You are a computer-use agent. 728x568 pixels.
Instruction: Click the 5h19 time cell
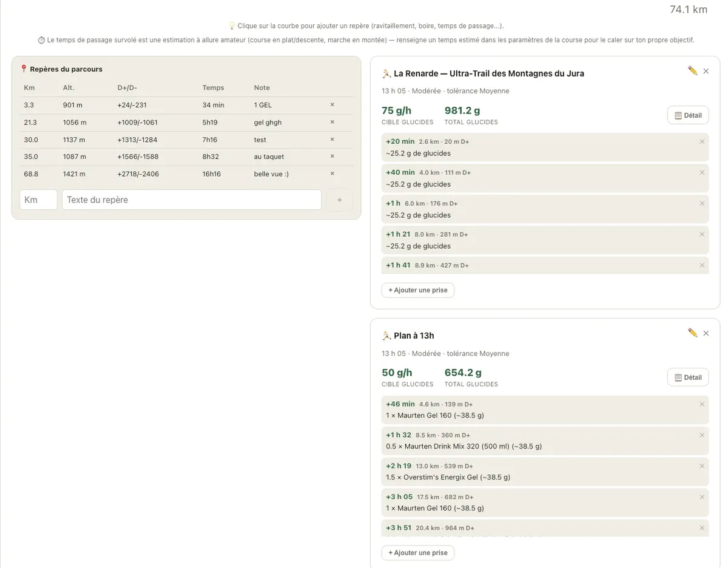[x=210, y=122]
